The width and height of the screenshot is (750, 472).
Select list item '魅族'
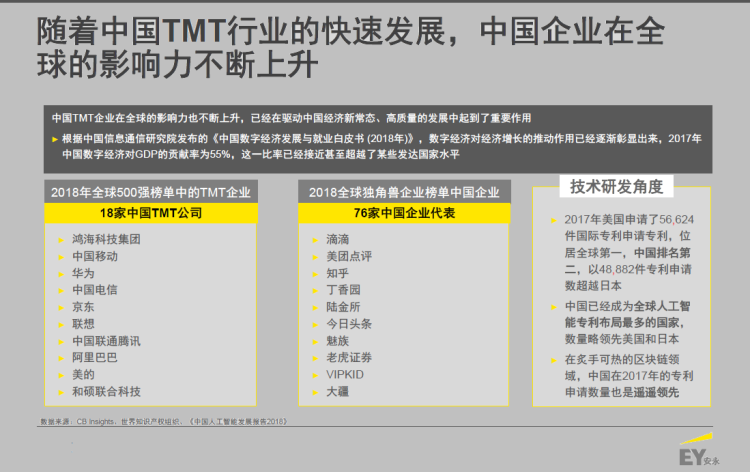(x=338, y=341)
